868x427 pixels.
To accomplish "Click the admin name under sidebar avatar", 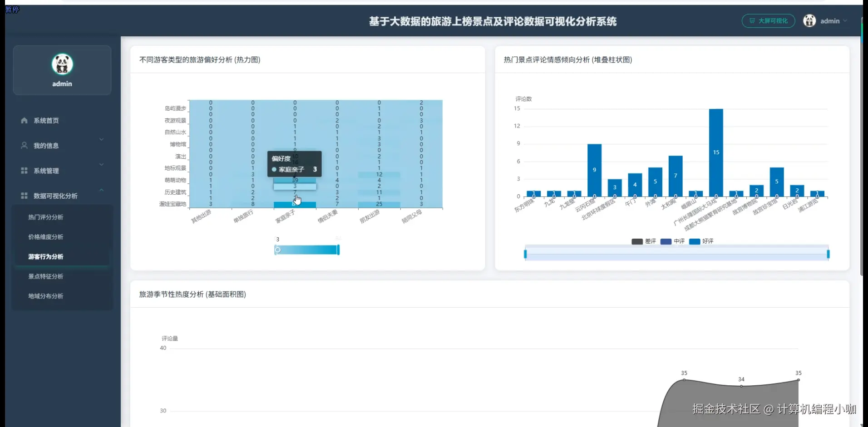I will [62, 83].
